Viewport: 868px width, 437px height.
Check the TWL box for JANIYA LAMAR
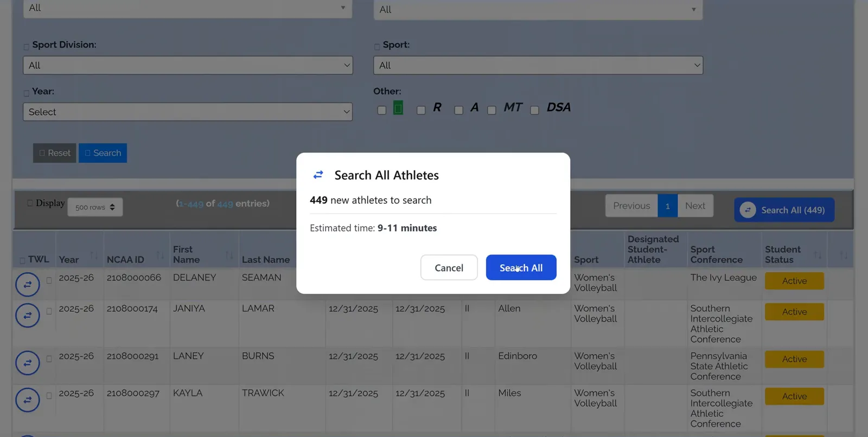point(49,311)
